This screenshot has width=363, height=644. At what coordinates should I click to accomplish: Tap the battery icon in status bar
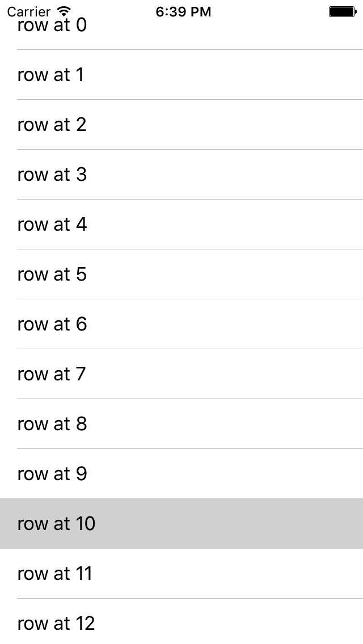pos(343,11)
